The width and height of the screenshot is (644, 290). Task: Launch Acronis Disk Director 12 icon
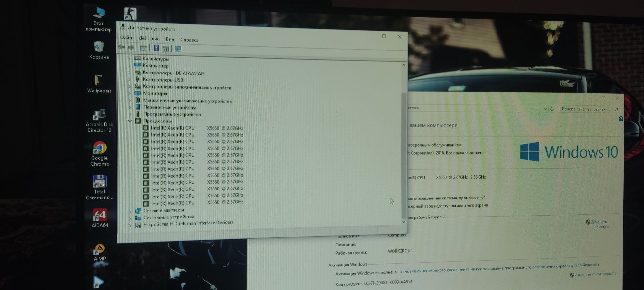point(99,121)
